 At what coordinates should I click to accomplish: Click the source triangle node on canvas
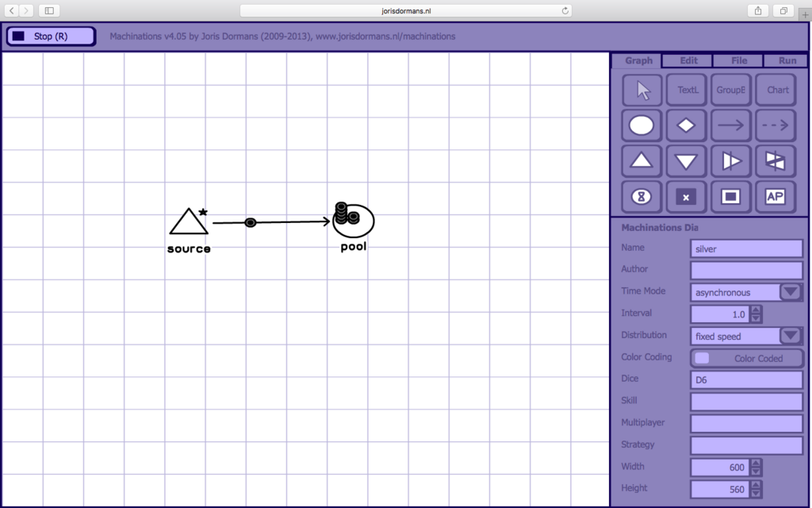click(x=189, y=223)
